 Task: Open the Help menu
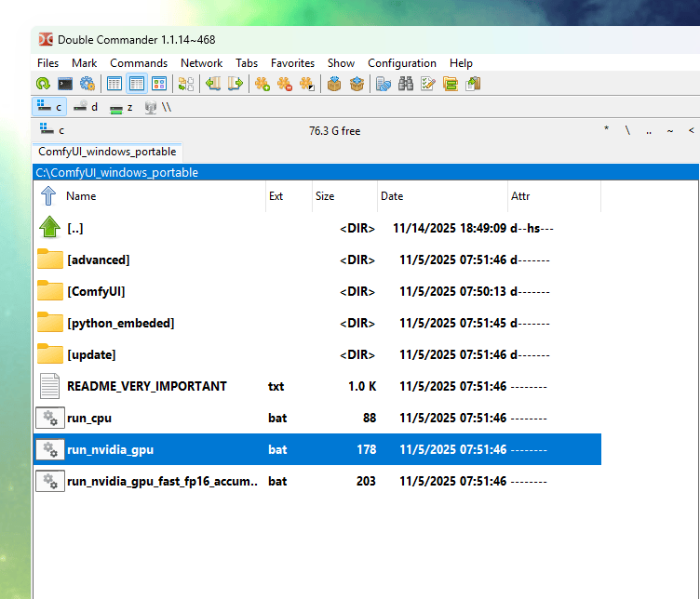[461, 63]
